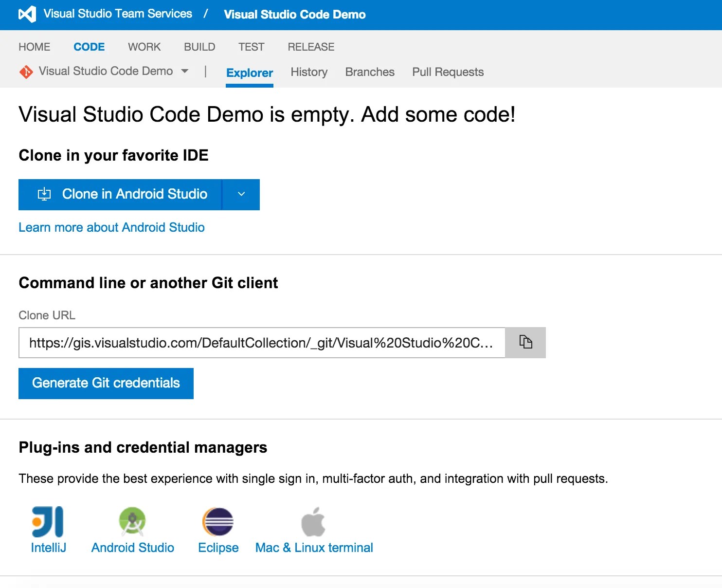The width and height of the screenshot is (722, 588).
Task: Switch to the History tab
Action: coord(309,72)
